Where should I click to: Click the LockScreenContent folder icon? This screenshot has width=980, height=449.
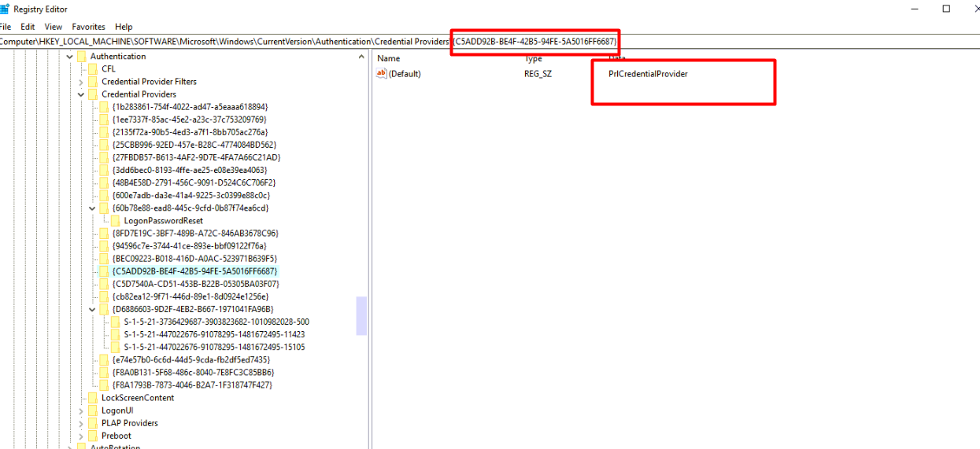click(93, 398)
